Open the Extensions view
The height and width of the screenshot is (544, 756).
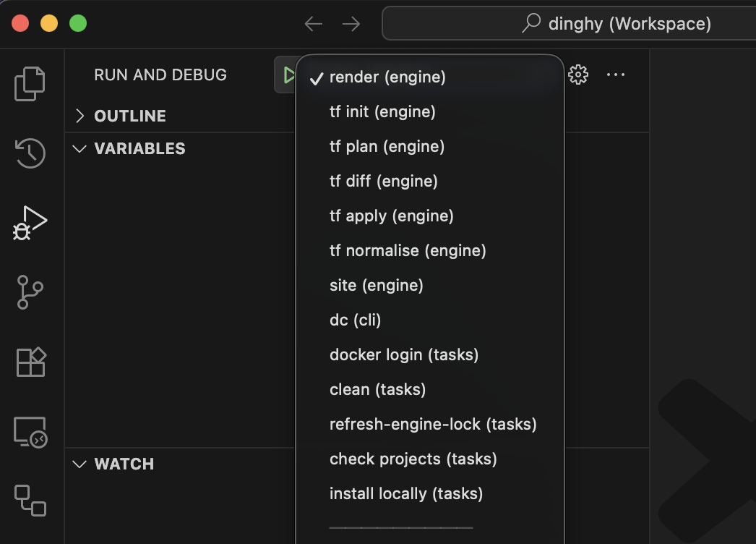(30, 362)
